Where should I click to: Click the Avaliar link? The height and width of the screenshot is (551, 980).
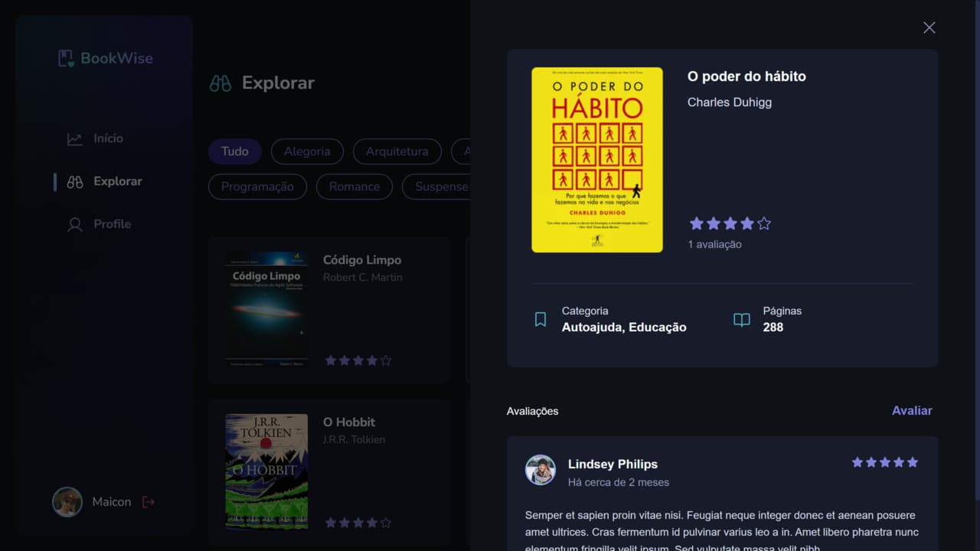(x=912, y=410)
